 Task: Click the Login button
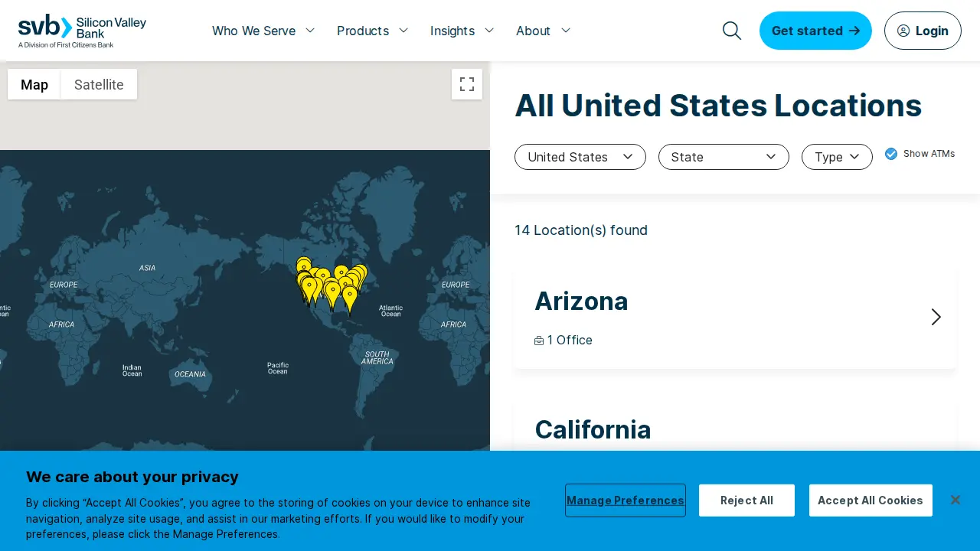coord(923,31)
